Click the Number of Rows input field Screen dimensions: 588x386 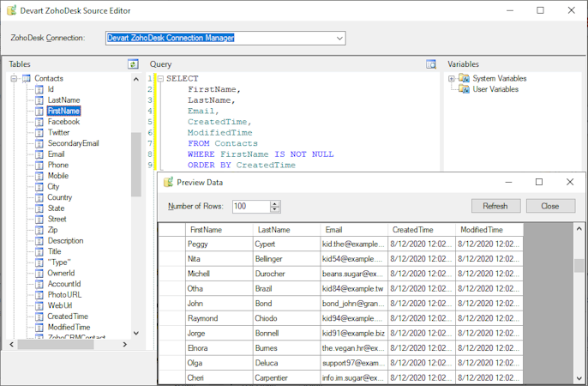pos(249,207)
